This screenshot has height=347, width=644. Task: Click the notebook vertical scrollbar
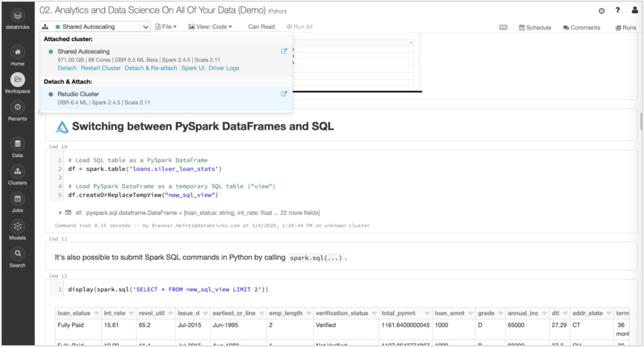point(640,122)
